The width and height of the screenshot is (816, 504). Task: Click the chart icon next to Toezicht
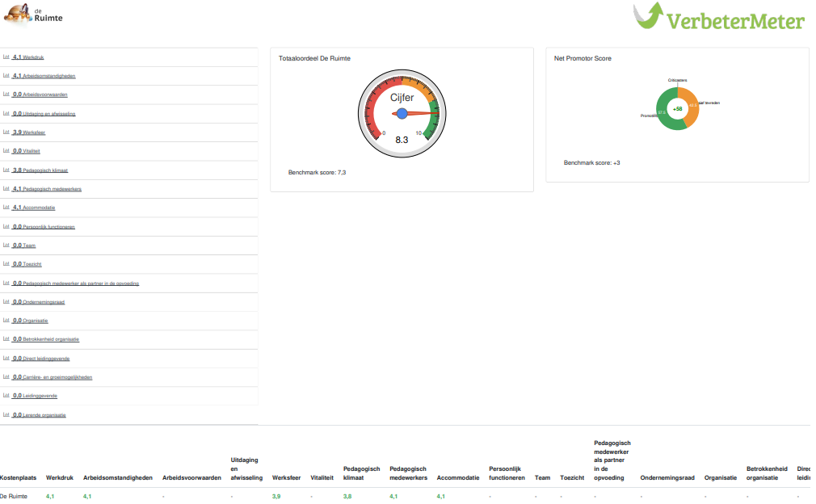pos(6,264)
